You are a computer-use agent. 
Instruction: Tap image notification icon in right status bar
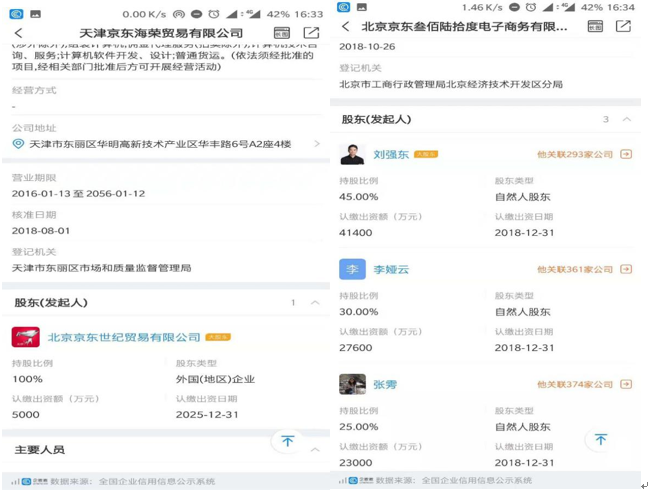coord(362,7)
